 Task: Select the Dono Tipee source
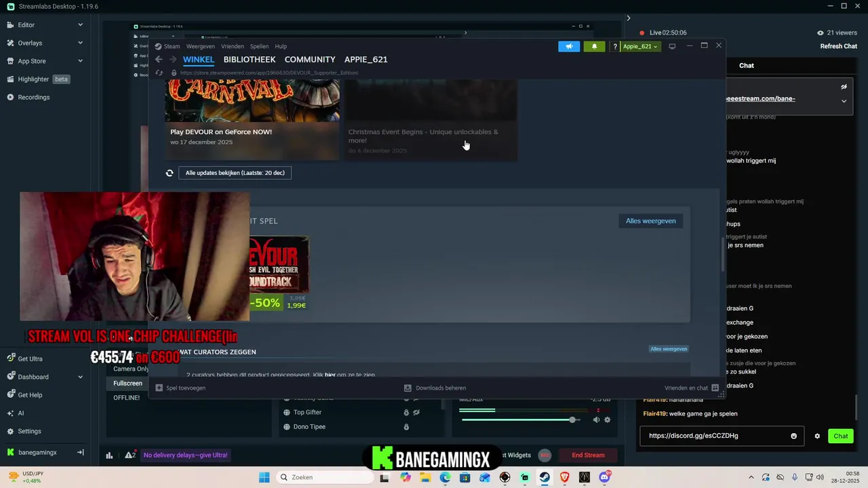point(309,427)
